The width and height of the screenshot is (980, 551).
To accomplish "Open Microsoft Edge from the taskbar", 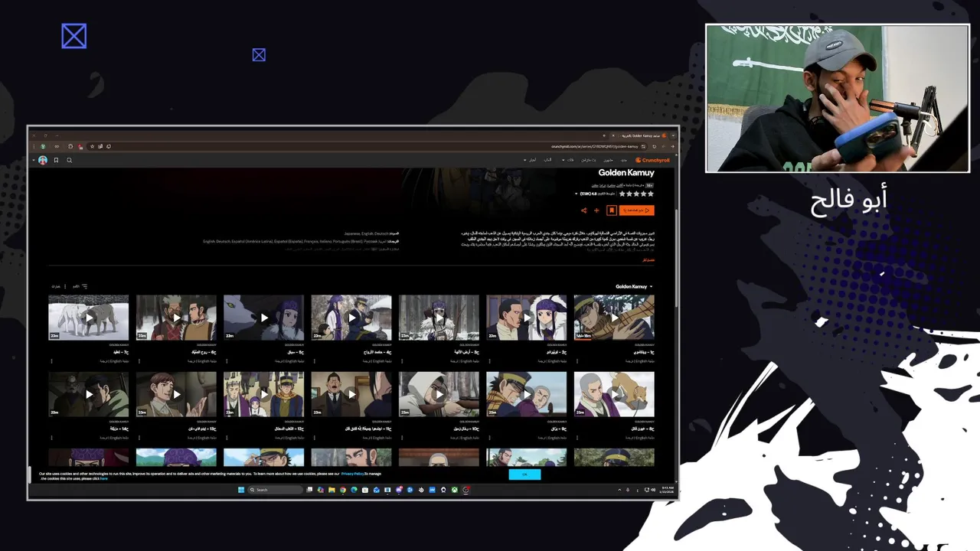I will pos(354,490).
